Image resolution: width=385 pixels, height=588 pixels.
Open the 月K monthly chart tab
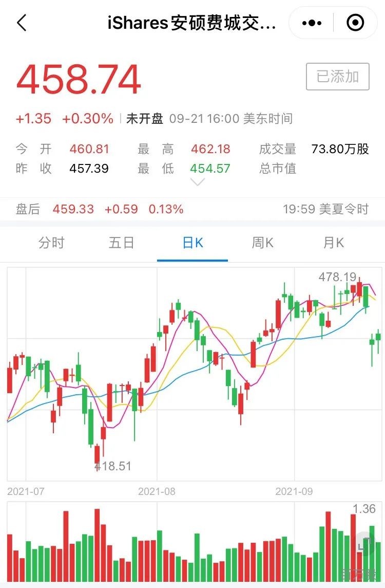333,243
